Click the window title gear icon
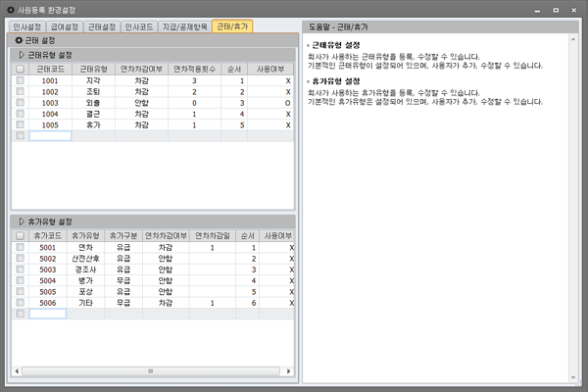The width and height of the screenshot is (588, 392). tap(11, 10)
